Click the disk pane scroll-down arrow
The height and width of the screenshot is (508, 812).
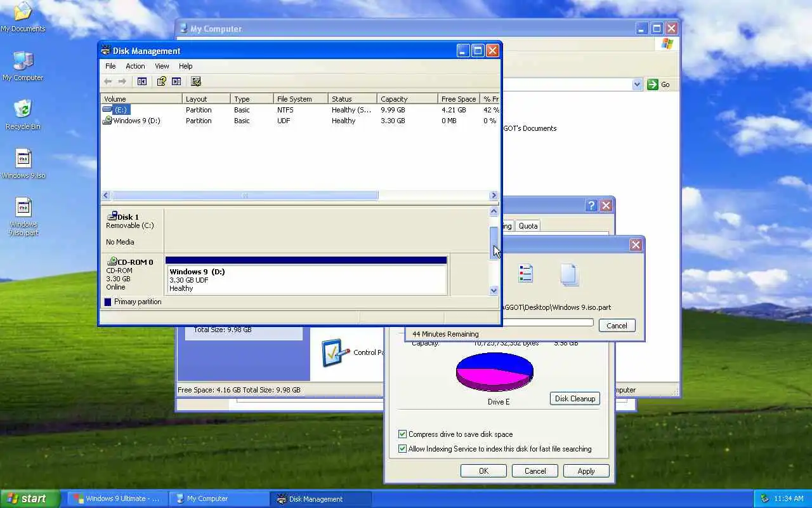(494, 290)
